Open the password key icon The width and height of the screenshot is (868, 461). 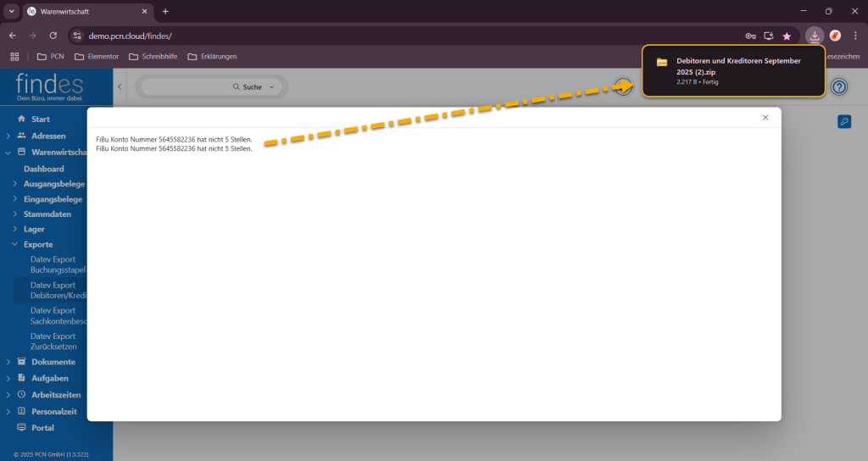coord(750,36)
